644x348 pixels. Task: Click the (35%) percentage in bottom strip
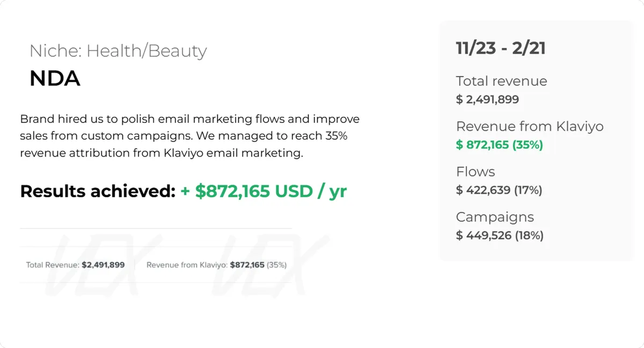276,265
